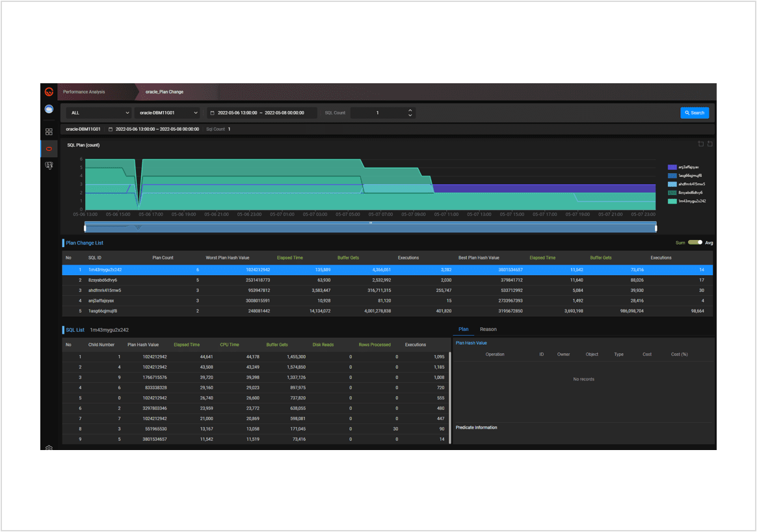Click the blue Search button

click(695, 113)
